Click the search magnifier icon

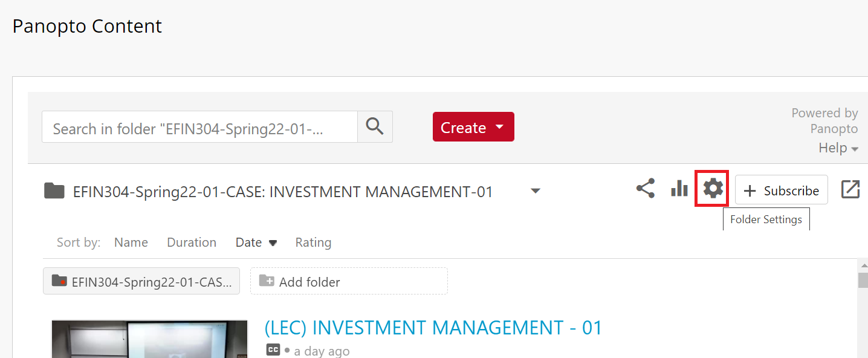375,126
